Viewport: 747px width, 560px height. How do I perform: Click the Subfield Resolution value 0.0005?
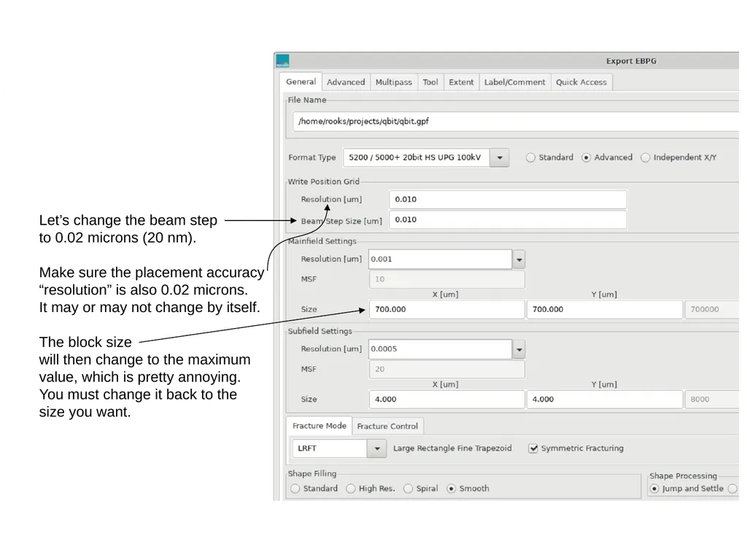coord(440,349)
